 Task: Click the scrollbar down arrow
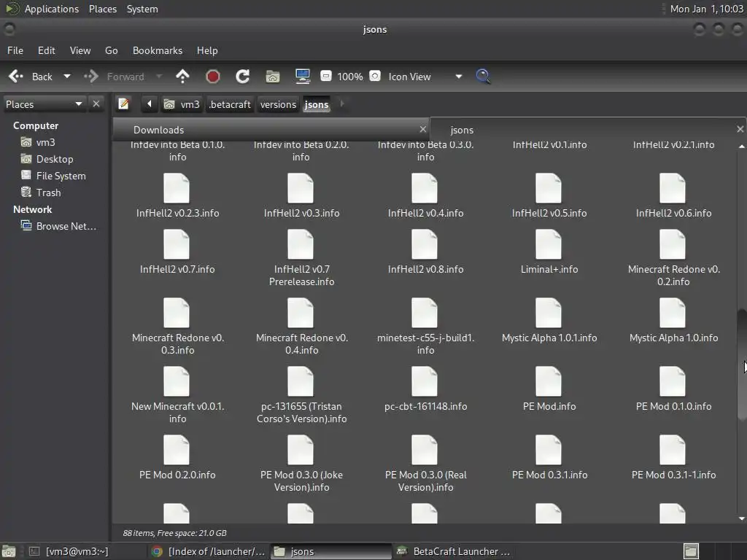click(742, 518)
